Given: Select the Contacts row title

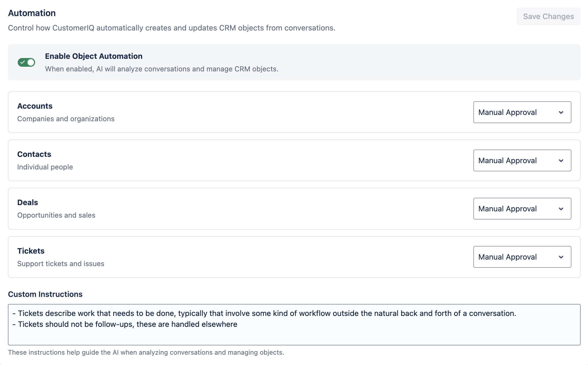Looking at the screenshot, I should [34, 154].
